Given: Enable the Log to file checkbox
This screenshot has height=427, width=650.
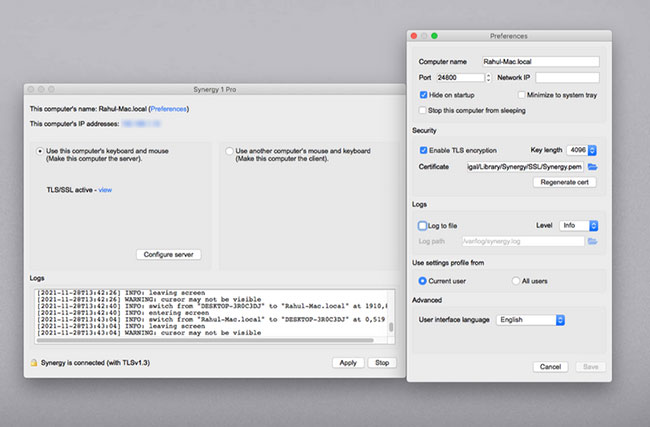Looking at the screenshot, I should tap(424, 226).
